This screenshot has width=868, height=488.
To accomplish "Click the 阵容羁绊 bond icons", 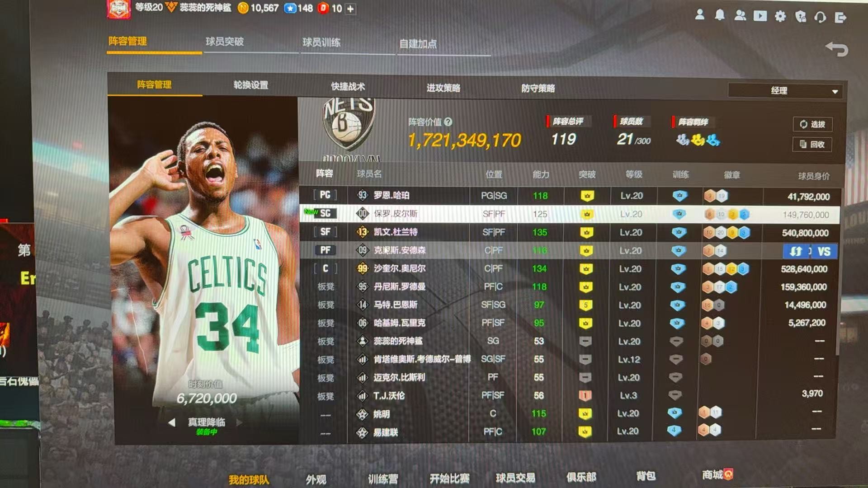I will (x=698, y=140).
